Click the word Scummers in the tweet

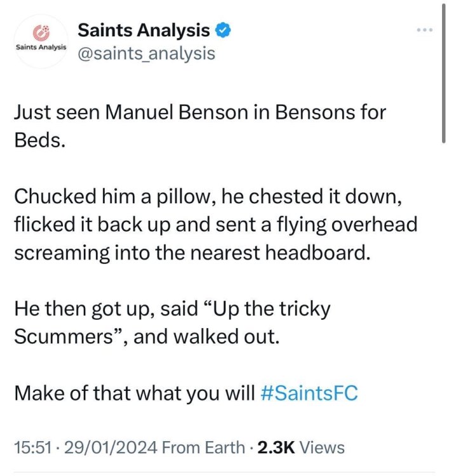(62, 337)
